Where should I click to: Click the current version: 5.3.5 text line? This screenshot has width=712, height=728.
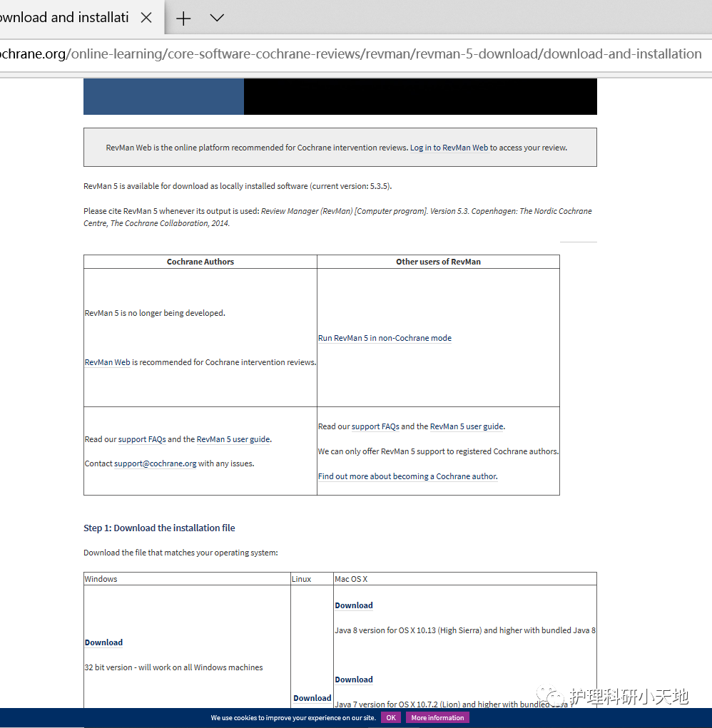[x=238, y=186]
